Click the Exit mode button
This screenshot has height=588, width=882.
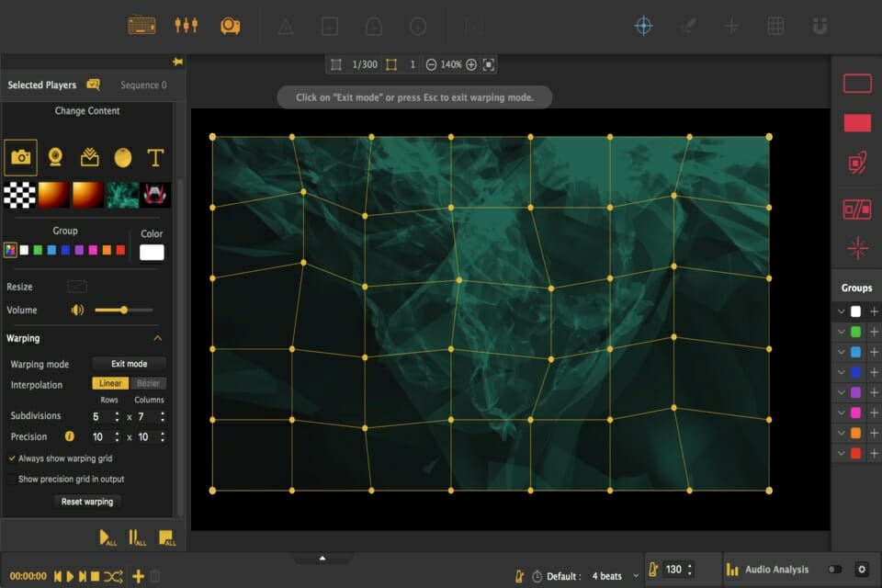(129, 363)
